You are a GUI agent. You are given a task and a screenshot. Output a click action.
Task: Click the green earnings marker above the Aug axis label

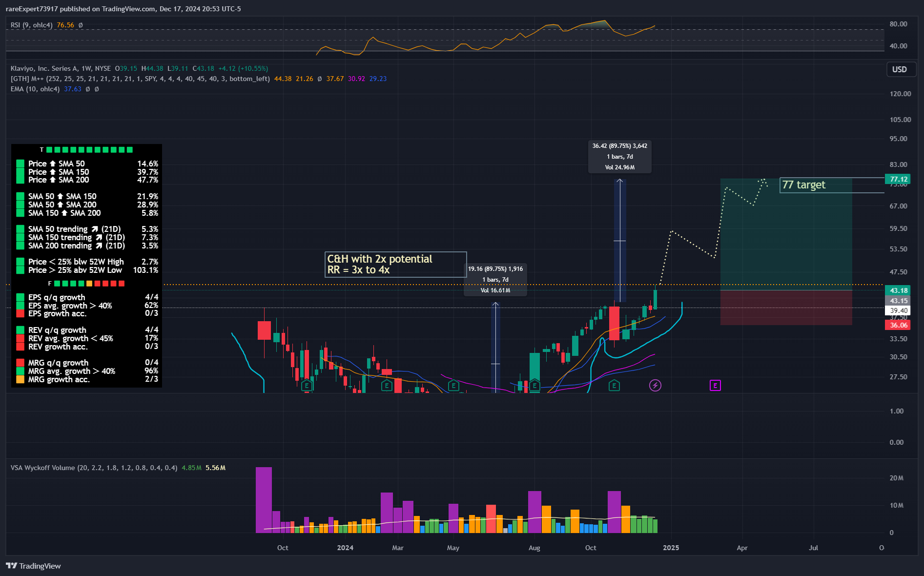click(534, 386)
